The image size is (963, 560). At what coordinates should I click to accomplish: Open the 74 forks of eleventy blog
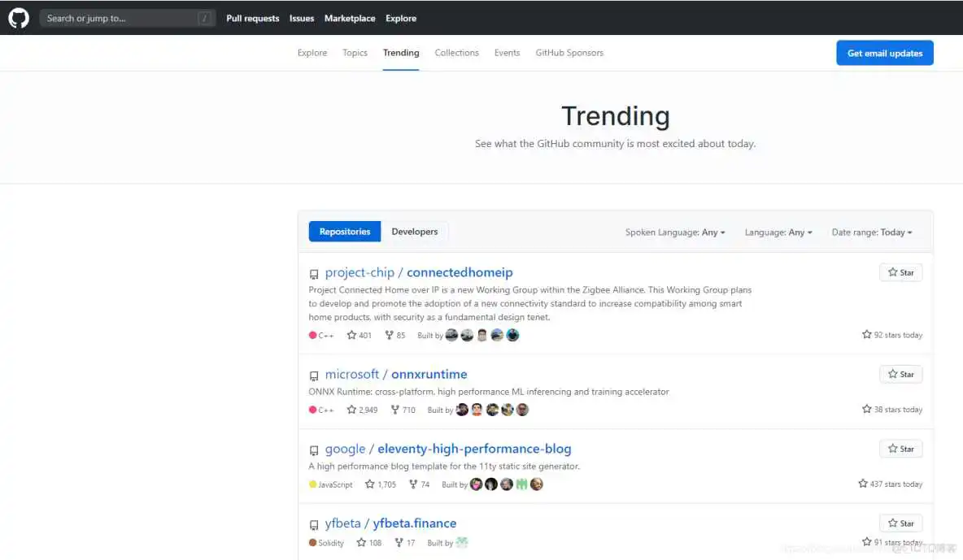419,484
